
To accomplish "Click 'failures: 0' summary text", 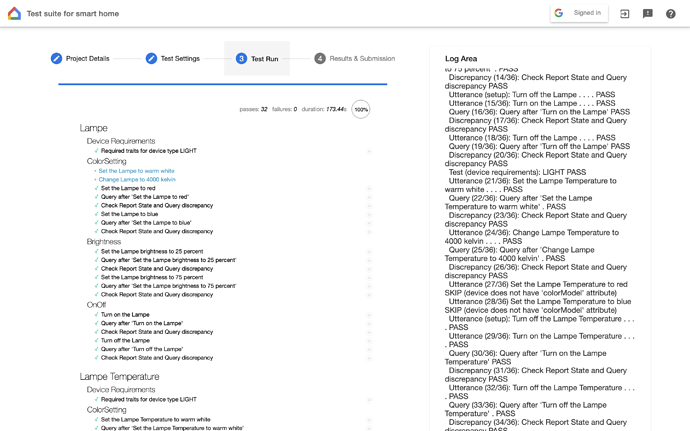I will [x=284, y=109].
